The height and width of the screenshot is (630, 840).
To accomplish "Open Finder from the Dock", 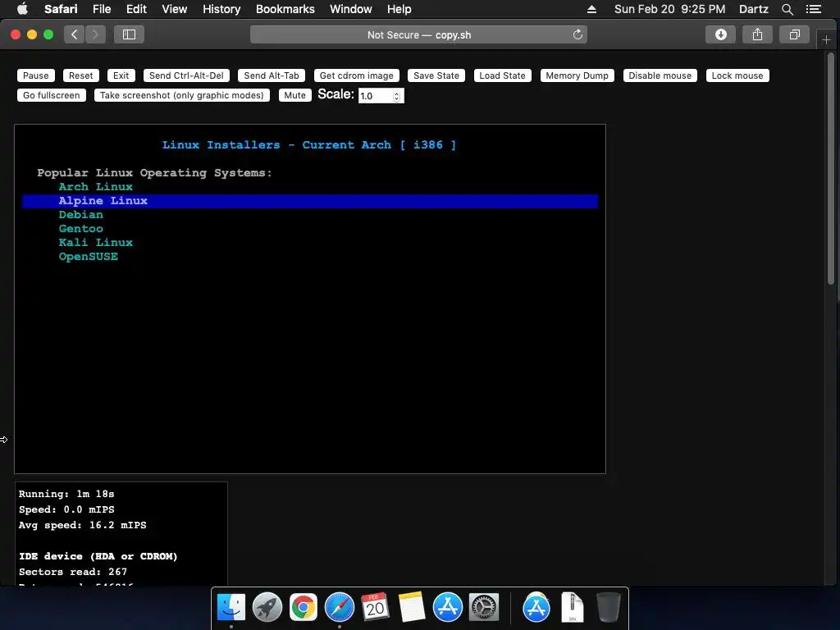I will click(x=231, y=607).
